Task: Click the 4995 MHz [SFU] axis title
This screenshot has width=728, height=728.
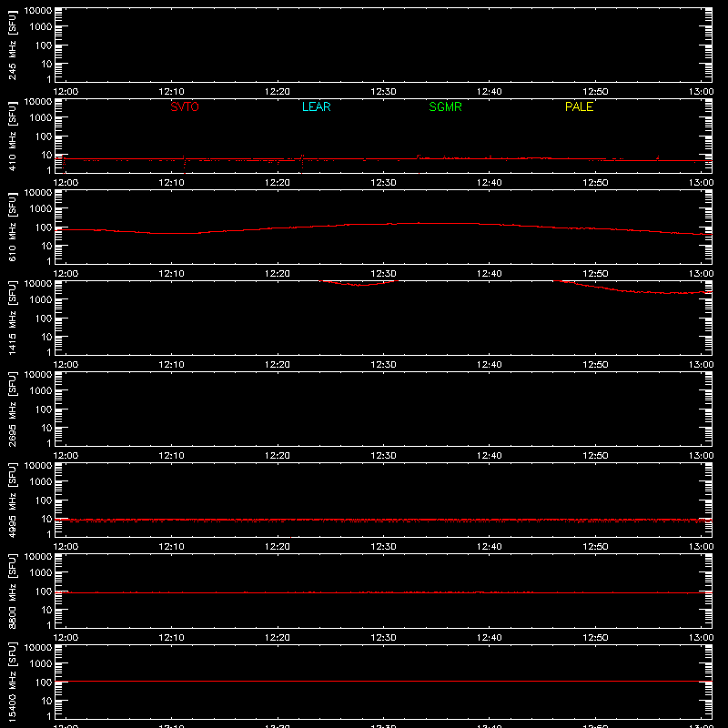Action: tap(12, 500)
